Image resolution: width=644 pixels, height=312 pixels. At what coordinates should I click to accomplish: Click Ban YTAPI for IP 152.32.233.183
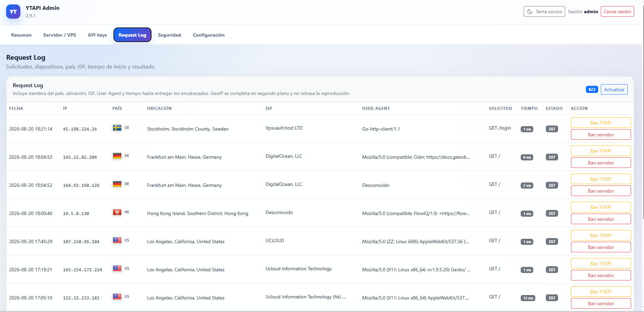tap(601, 292)
